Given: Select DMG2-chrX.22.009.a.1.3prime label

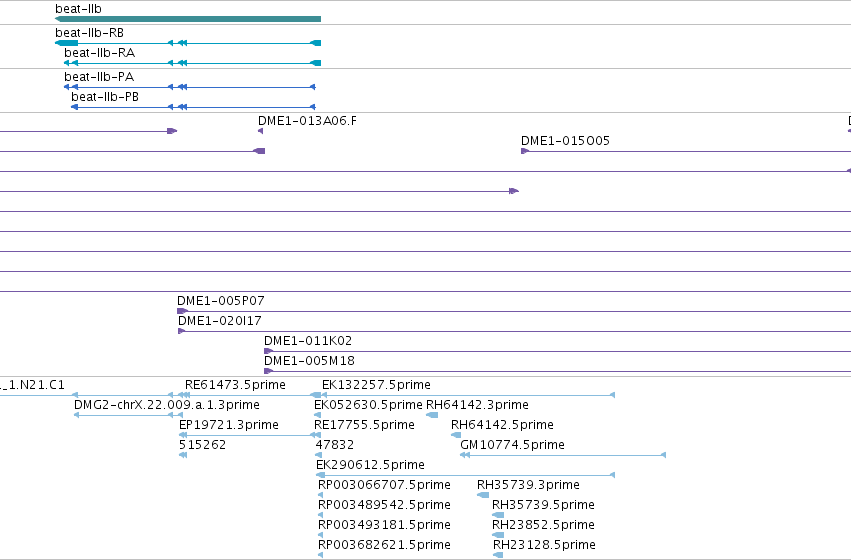Looking at the screenshot, I should (167, 405).
